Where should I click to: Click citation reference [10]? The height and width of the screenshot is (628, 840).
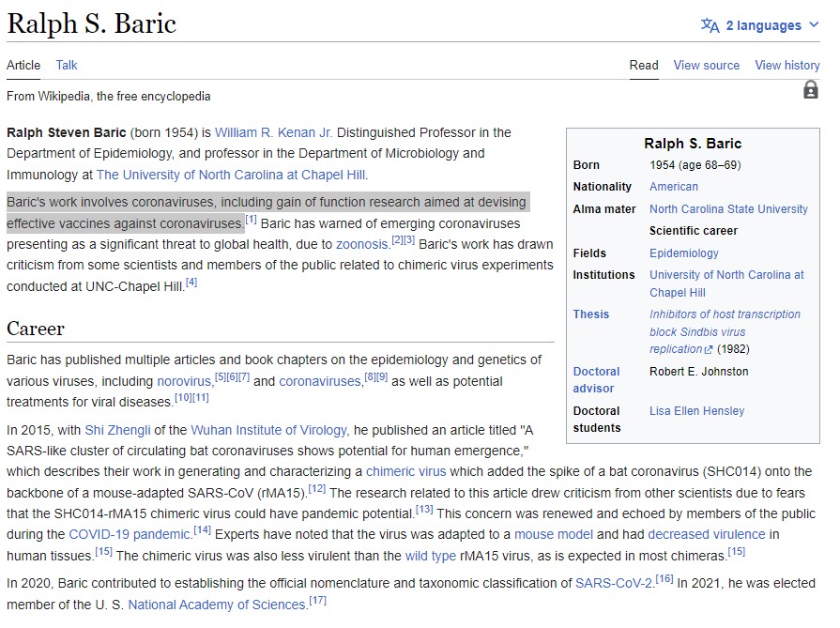183,398
